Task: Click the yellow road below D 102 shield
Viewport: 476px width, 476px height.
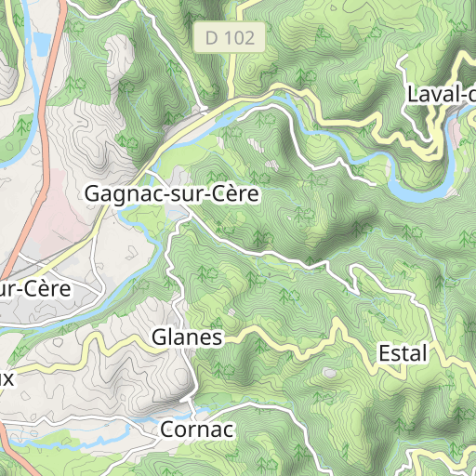Action: tap(231, 76)
